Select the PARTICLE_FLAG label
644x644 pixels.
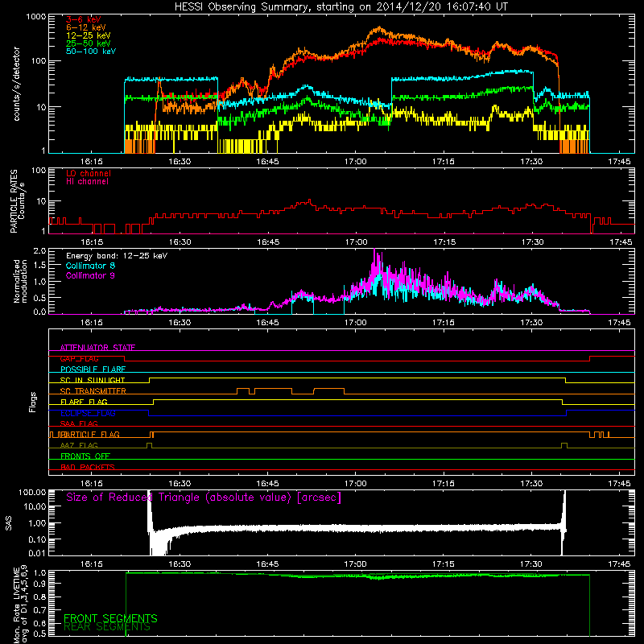point(90,434)
